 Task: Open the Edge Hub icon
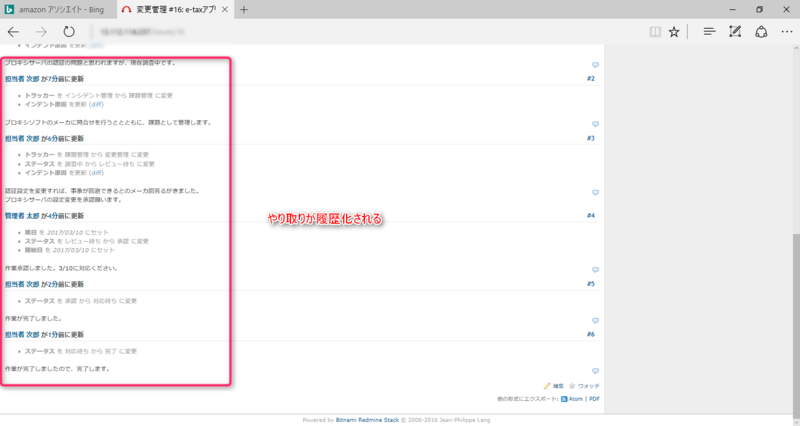709,32
